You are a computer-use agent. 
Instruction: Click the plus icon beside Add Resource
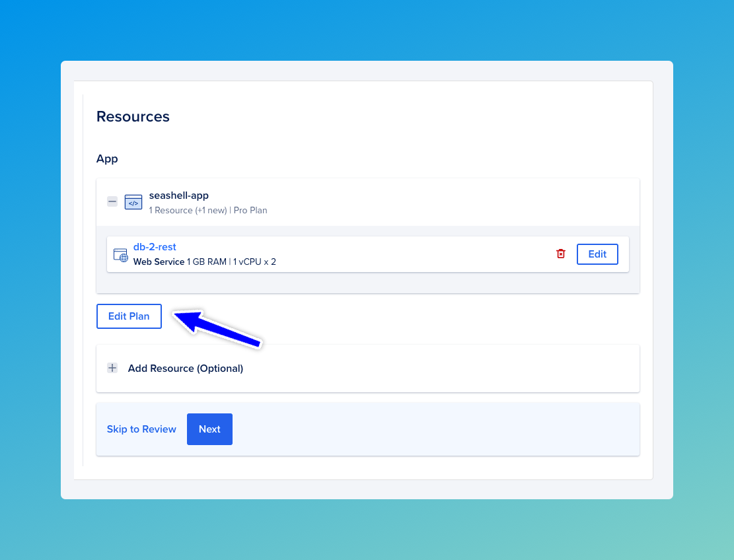click(112, 368)
